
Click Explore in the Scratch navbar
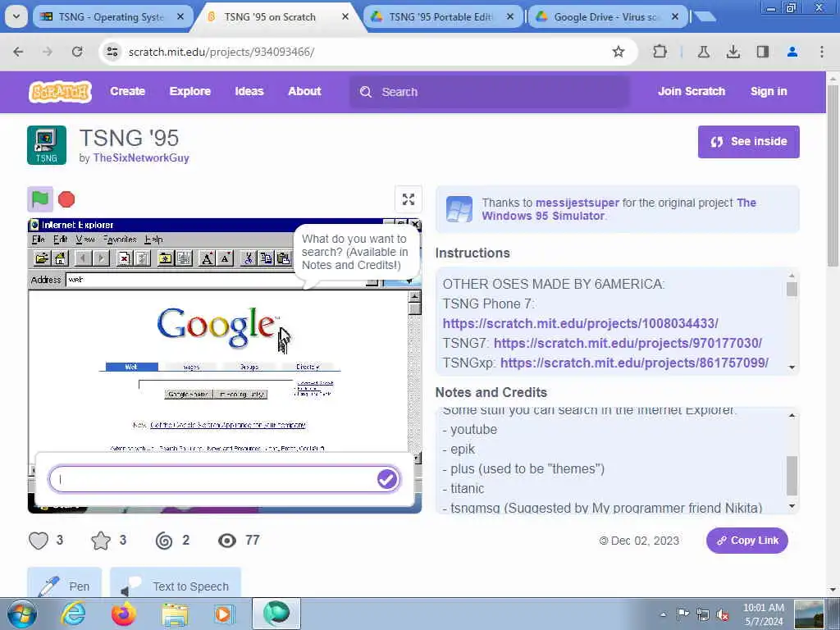click(x=189, y=91)
